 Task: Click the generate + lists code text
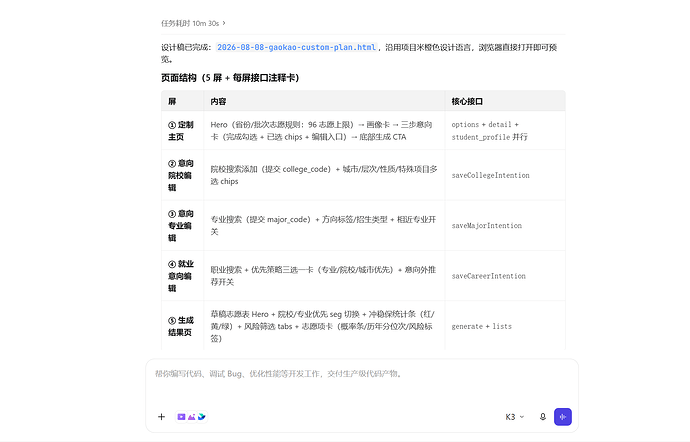coord(481,326)
